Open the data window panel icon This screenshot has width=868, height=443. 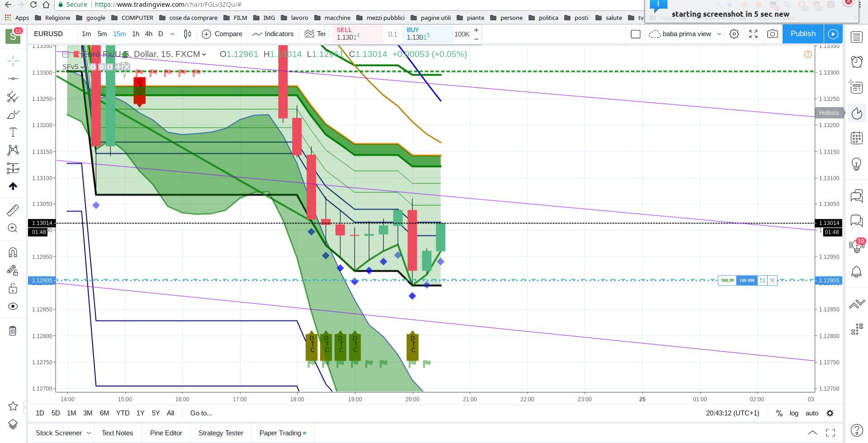[x=857, y=87]
